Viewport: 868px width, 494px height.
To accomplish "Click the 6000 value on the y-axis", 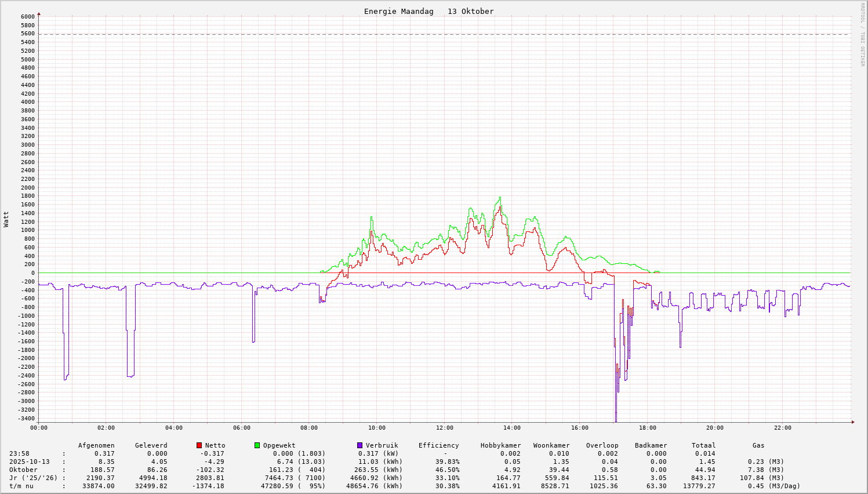I will pos(28,16).
